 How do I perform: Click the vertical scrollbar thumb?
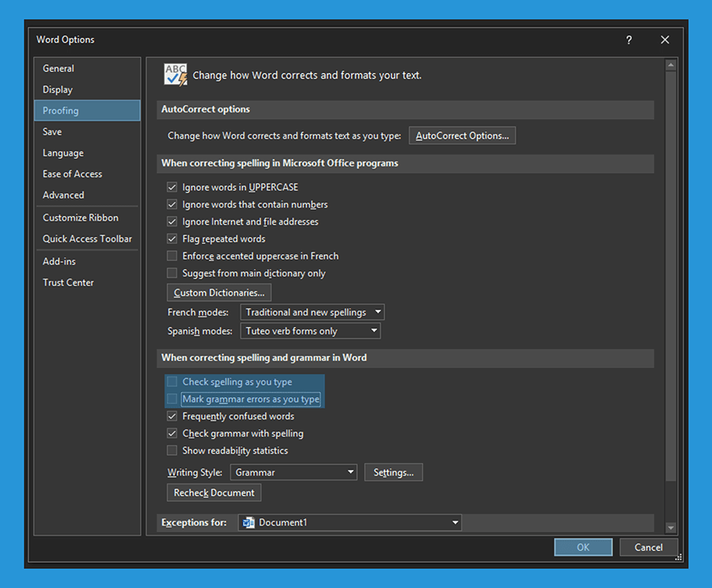click(671, 276)
